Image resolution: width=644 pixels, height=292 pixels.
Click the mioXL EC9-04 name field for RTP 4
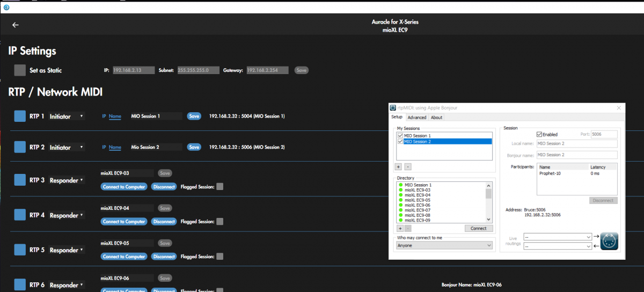[127, 208]
